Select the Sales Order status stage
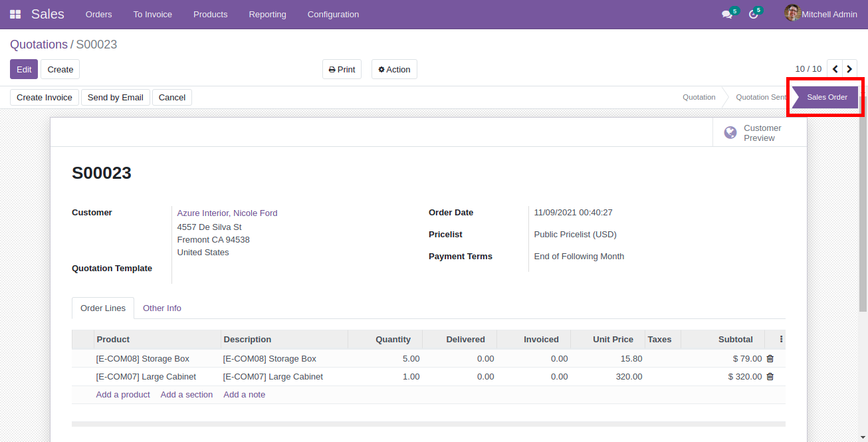 tap(826, 98)
